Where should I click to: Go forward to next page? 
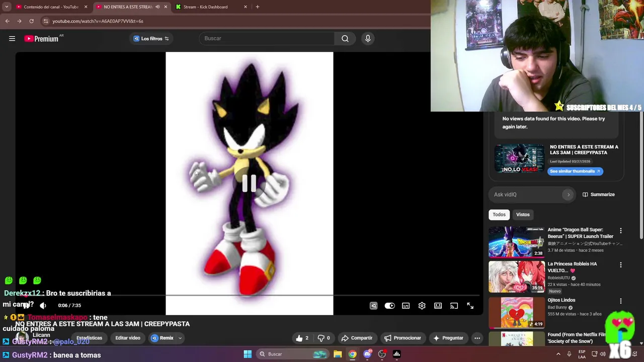(19, 21)
